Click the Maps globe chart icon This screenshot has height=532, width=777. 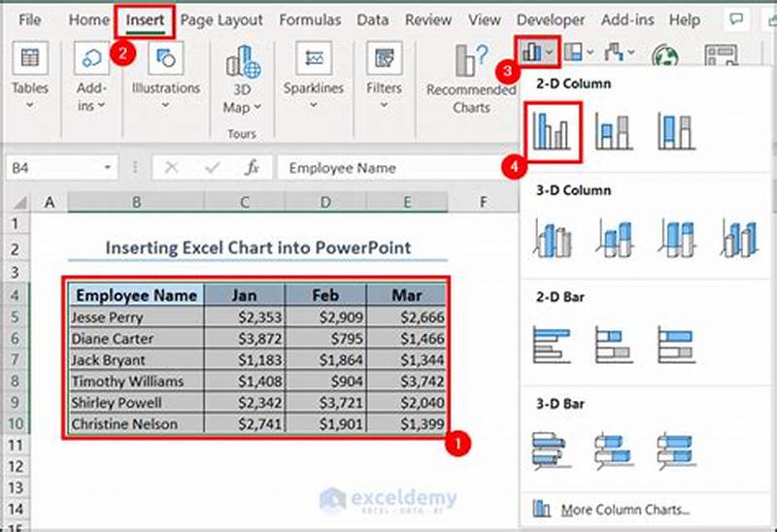click(x=664, y=55)
